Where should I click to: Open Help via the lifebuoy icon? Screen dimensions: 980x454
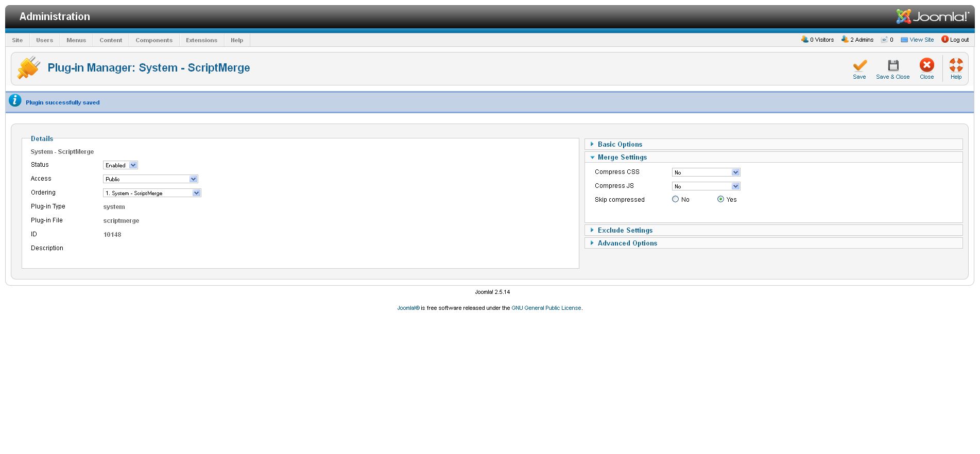(956, 65)
